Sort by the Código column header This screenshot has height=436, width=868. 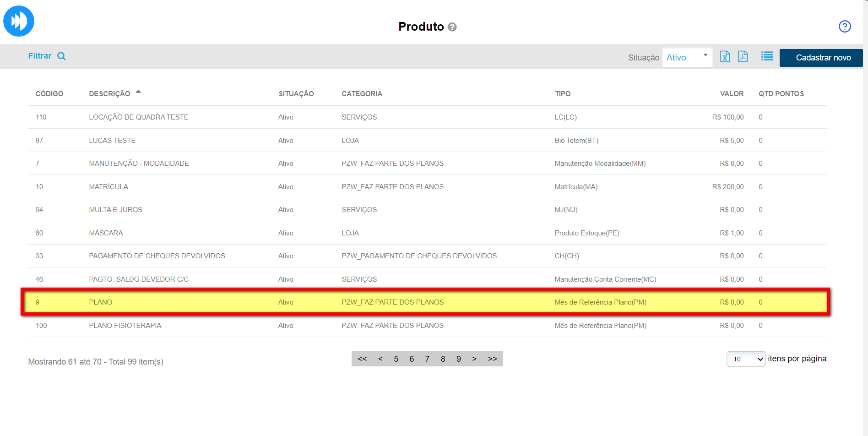click(x=49, y=94)
